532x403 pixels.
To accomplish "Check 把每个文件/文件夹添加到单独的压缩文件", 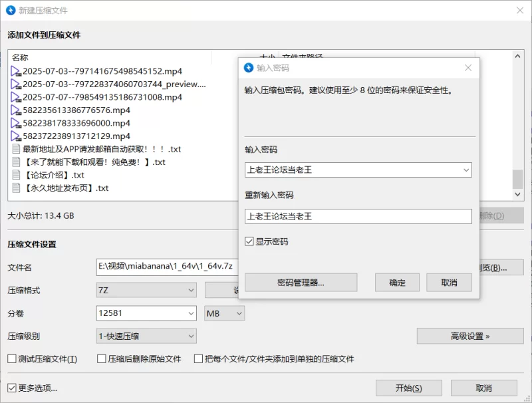I will (198, 359).
